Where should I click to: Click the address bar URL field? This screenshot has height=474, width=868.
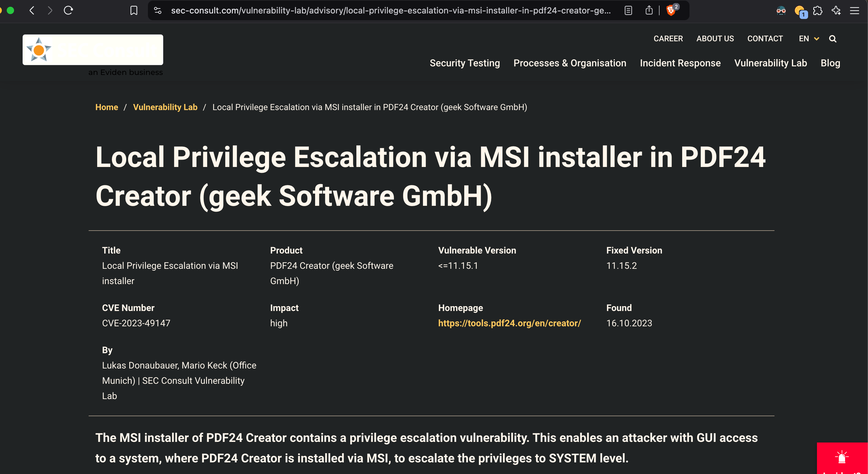(390, 10)
